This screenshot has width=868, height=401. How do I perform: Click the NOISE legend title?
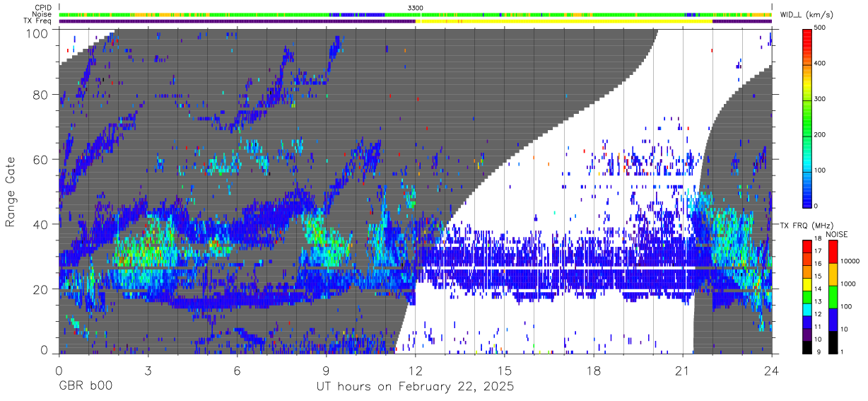[838, 234]
